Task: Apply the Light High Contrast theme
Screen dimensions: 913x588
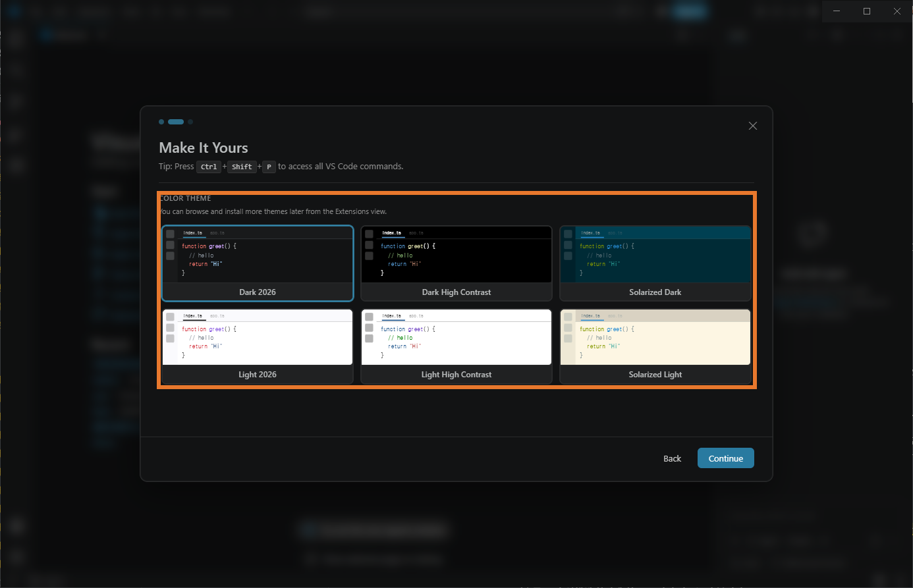Action: [456, 346]
